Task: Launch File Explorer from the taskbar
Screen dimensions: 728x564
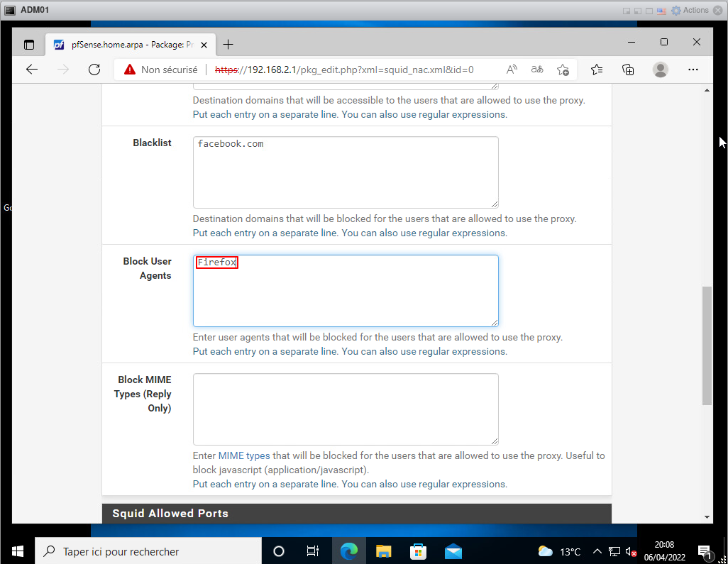Action: pyautogui.click(x=383, y=551)
